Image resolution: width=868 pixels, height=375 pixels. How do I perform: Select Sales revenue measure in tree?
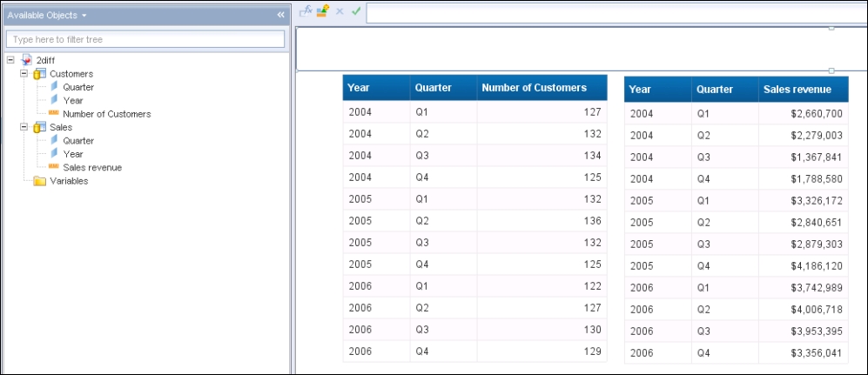(92, 167)
